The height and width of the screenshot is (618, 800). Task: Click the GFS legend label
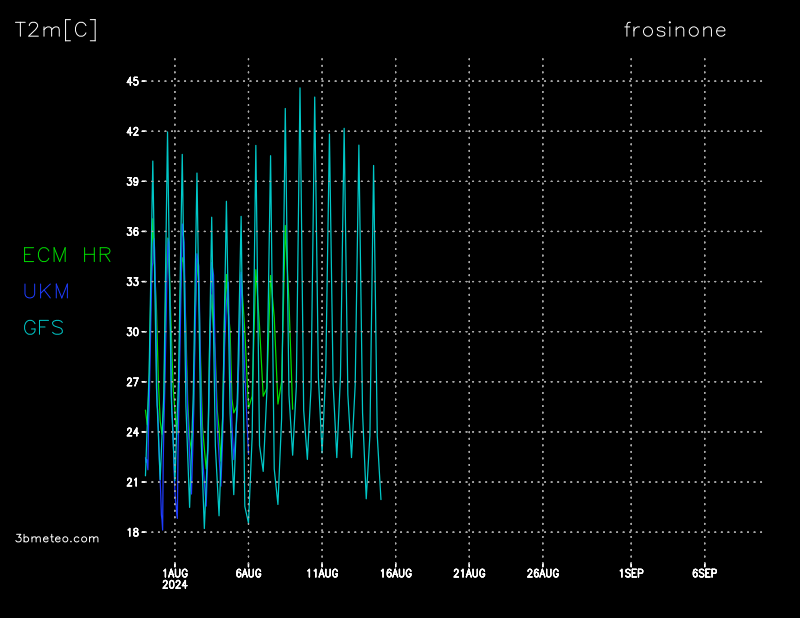pyautogui.click(x=43, y=328)
